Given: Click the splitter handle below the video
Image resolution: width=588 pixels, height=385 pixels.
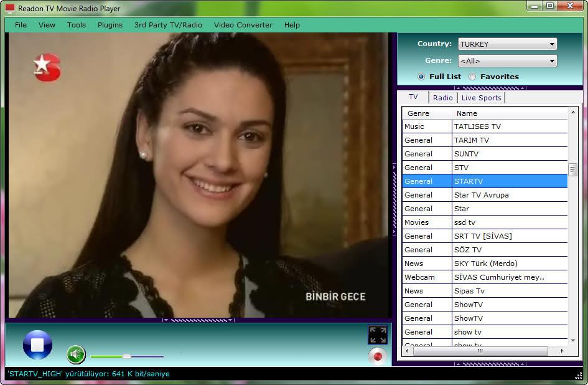Looking at the screenshot, I should click(x=198, y=320).
